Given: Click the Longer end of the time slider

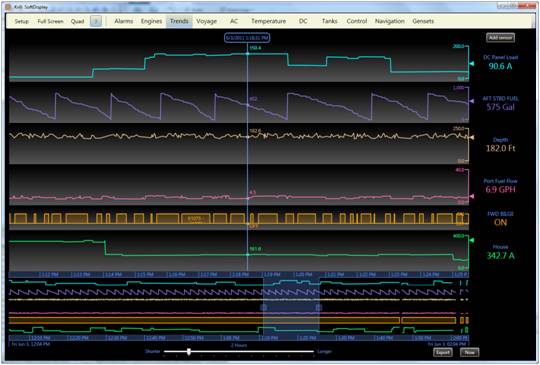Looking at the screenshot, I should (x=324, y=352).
